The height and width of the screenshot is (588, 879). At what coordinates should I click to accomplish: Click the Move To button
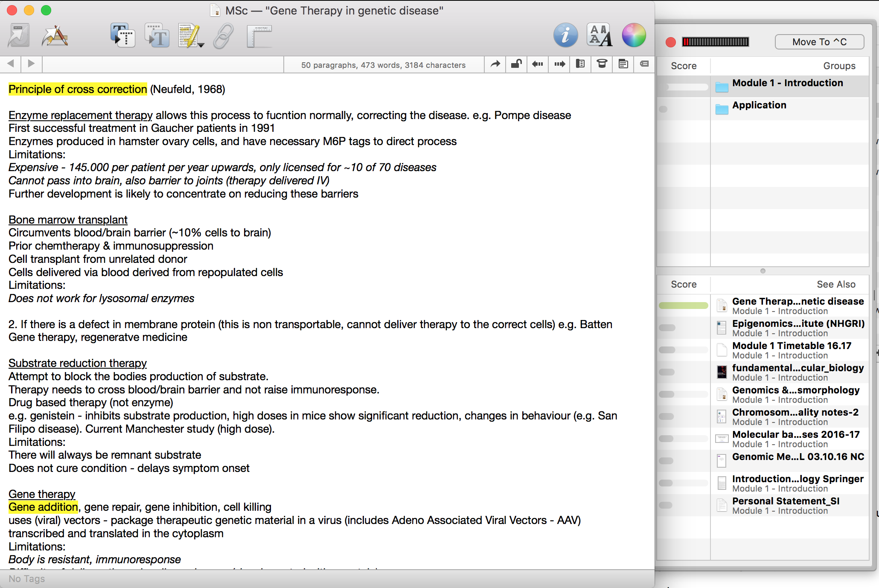(819, 42)
